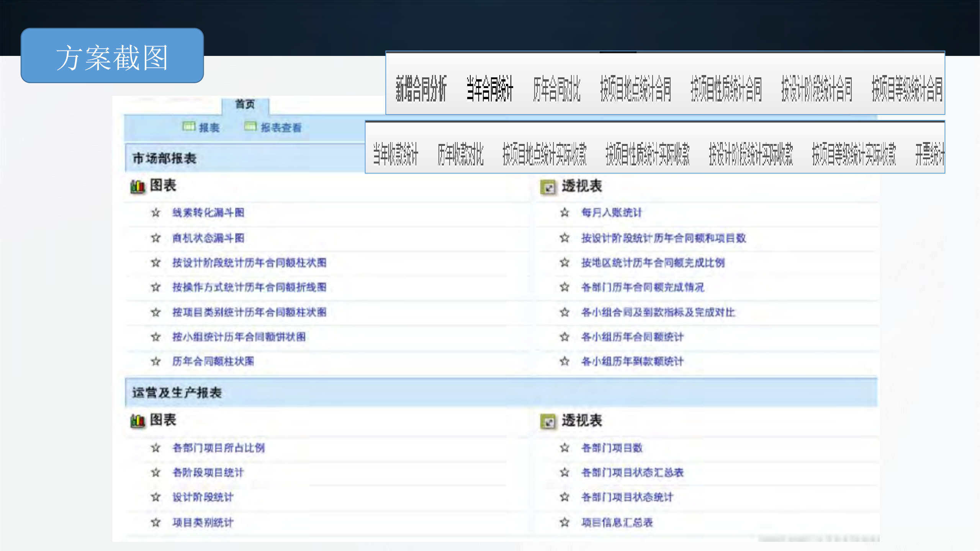This screenshot has width=980, height=551.
Task: Click the pivot icon under 运营及生产报表 section
Action: 548,420
